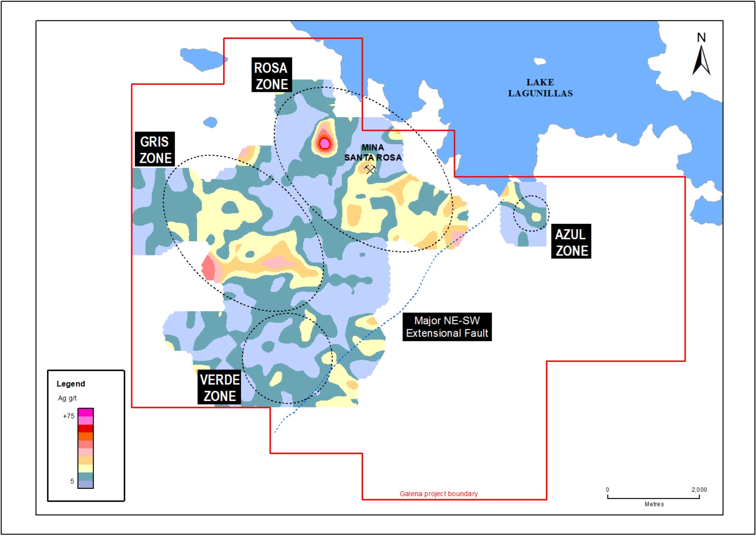
Task: Click the VERDE ZONE label
Action: pyautogui.click(x=219, y=387)
